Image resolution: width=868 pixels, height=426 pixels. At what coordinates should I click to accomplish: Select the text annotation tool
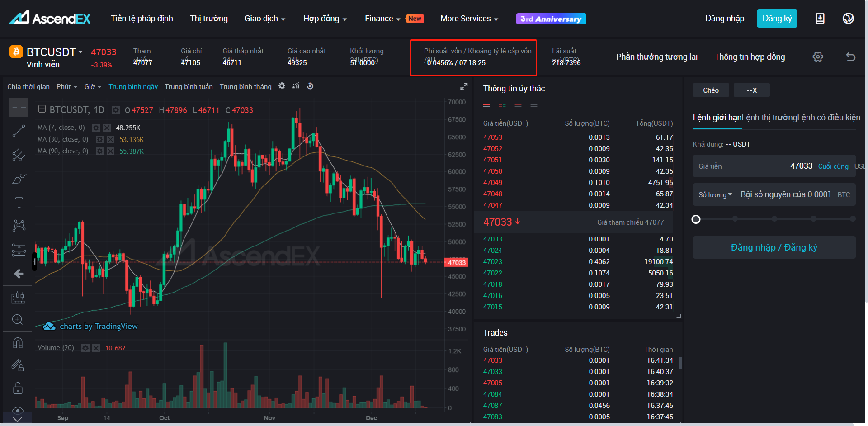point(19,202)
